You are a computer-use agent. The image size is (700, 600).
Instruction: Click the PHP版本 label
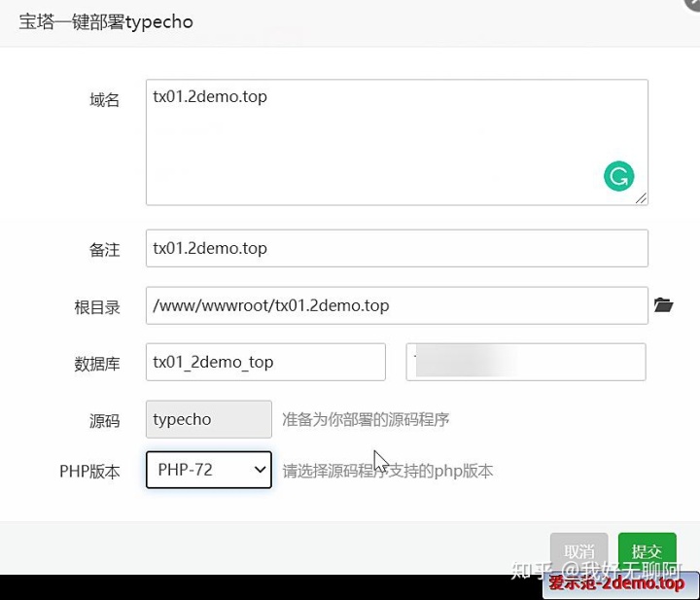click(89, 472)
